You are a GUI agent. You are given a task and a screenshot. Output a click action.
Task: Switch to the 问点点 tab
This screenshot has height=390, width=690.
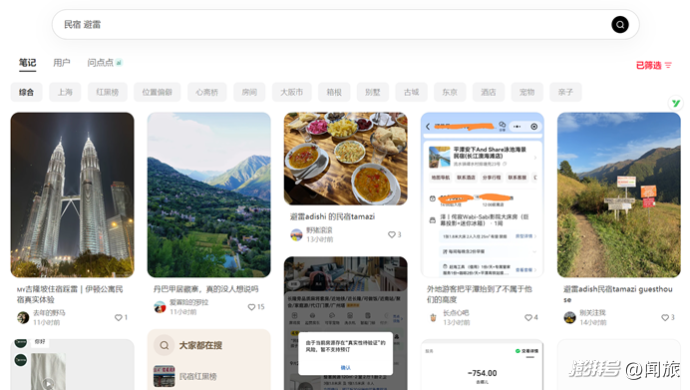click(x=104, y=63)
